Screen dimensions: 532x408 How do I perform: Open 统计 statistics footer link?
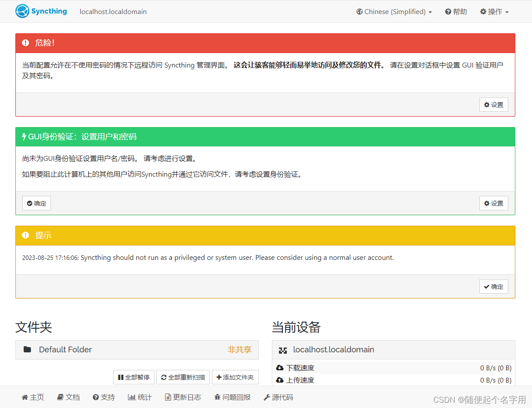pyautogui.click(x=140, y=397)
